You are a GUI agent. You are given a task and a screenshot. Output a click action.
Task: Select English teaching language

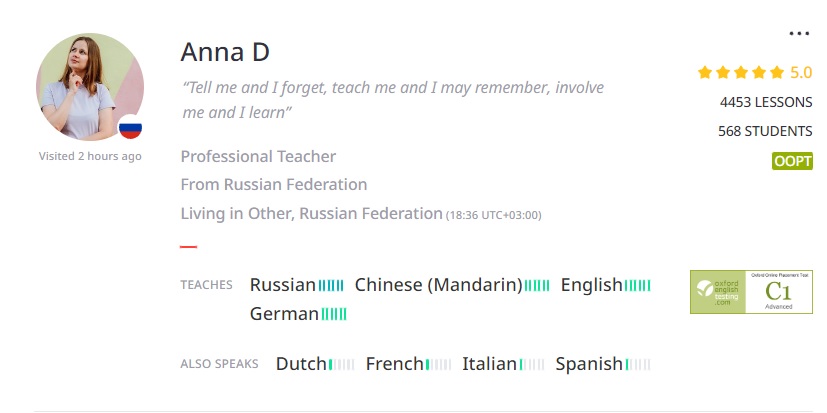(591, 285)
